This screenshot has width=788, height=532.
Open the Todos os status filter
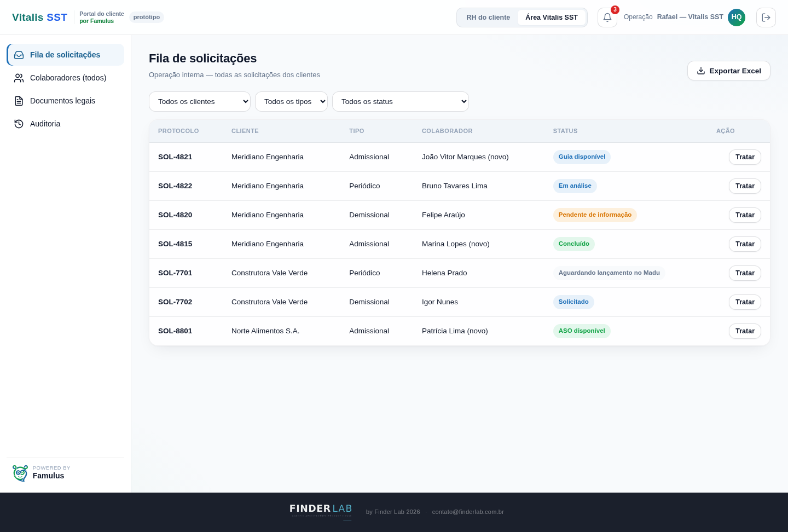(401, 102)
